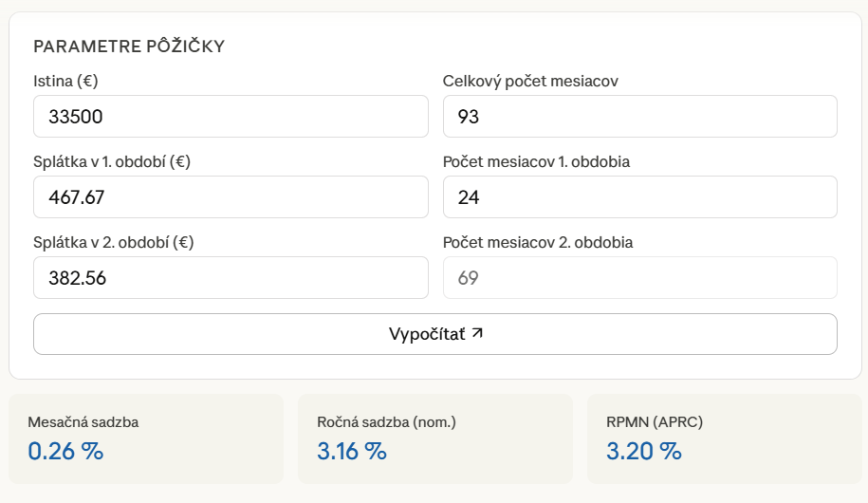Click the Počet mesiacov 1. obdobia field
Viewport: 868px width, 503px height.
pyautogui.click(x=640, y=197)
